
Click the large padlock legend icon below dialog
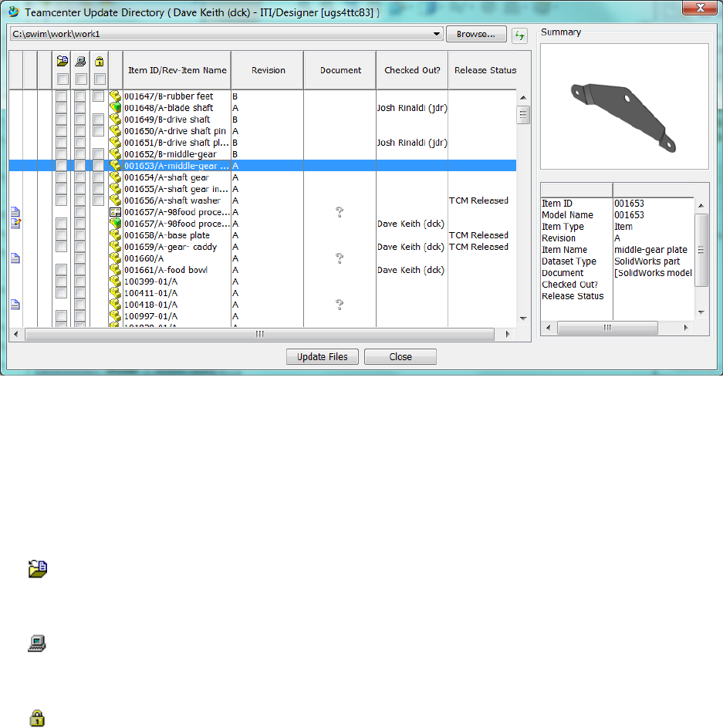click(x=37, y=718)
